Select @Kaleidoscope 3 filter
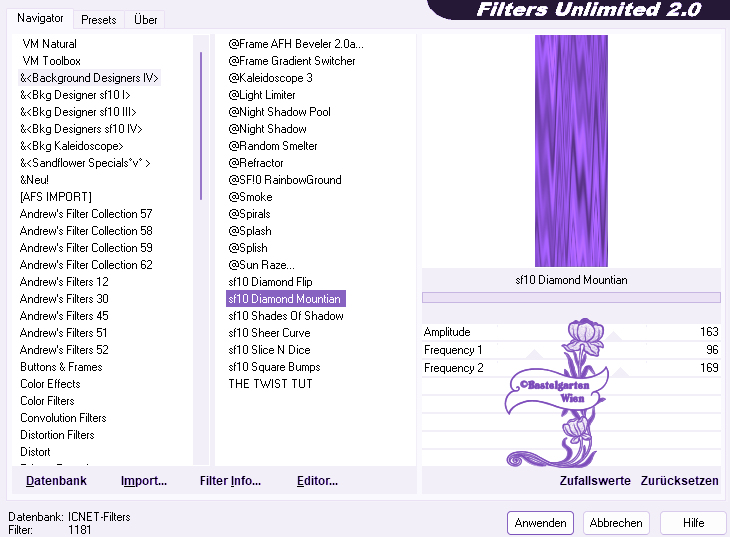Image resolution: width=730 pixels, height=537 pixels. click(x=270, y=78)
